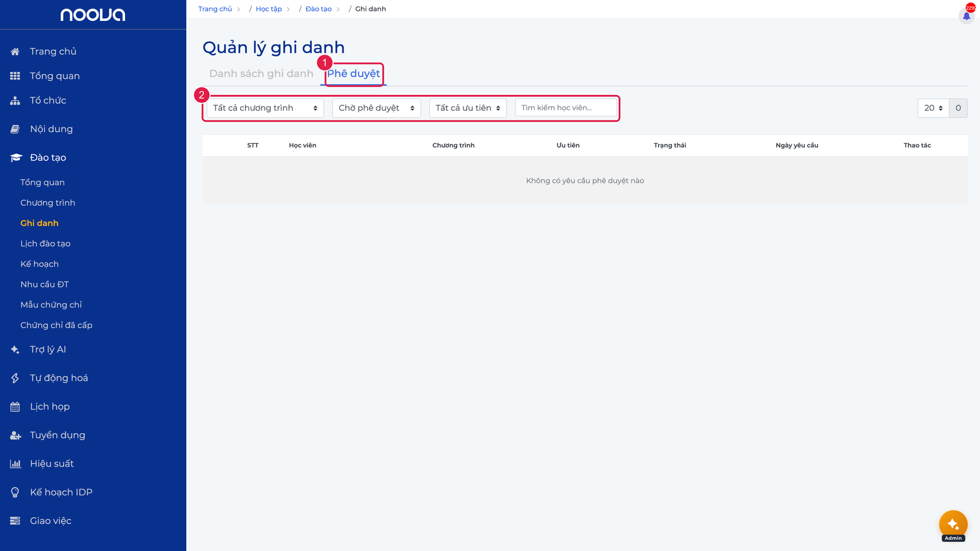Screen dimensions: 980x551
Task: Change the page size selector showing 20
Action: pyautogui.click(x=933, y=108)
